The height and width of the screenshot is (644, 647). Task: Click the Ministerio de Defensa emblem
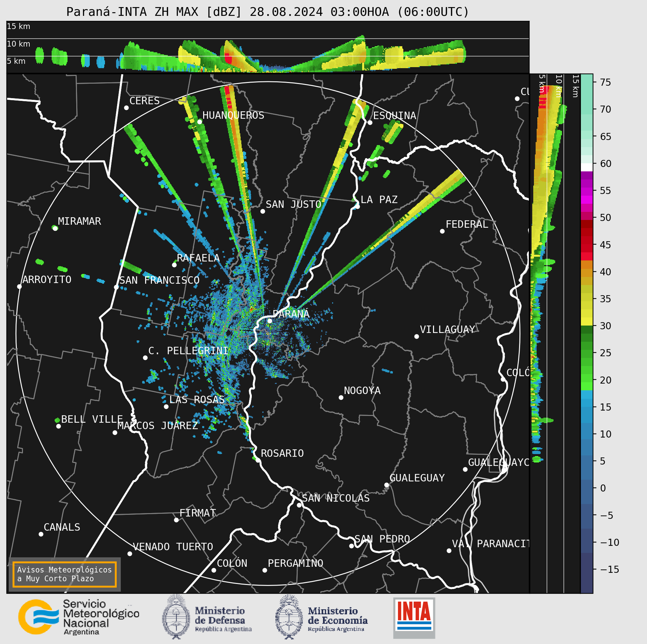[x=176, y=617]
